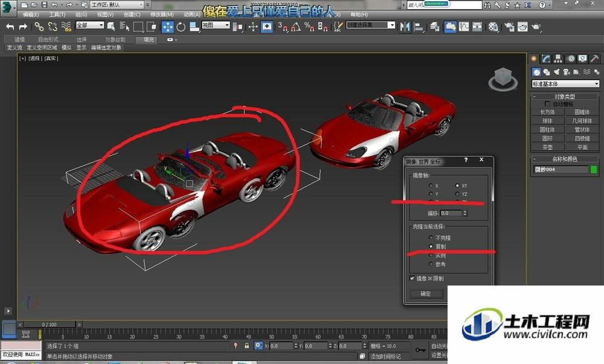
Task: Create a 长方体 (Box) primitive
Action: point(547,112)
